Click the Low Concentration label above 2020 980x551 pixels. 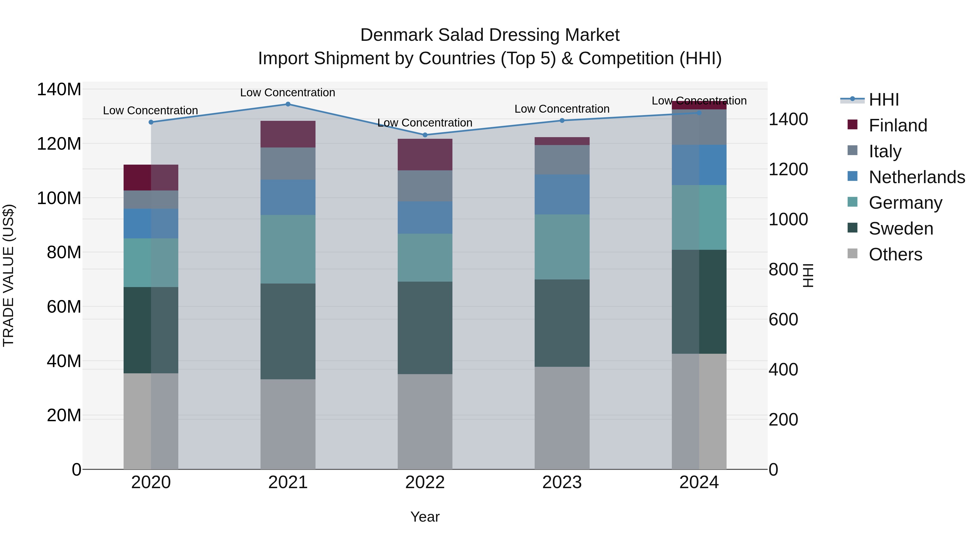151,111
